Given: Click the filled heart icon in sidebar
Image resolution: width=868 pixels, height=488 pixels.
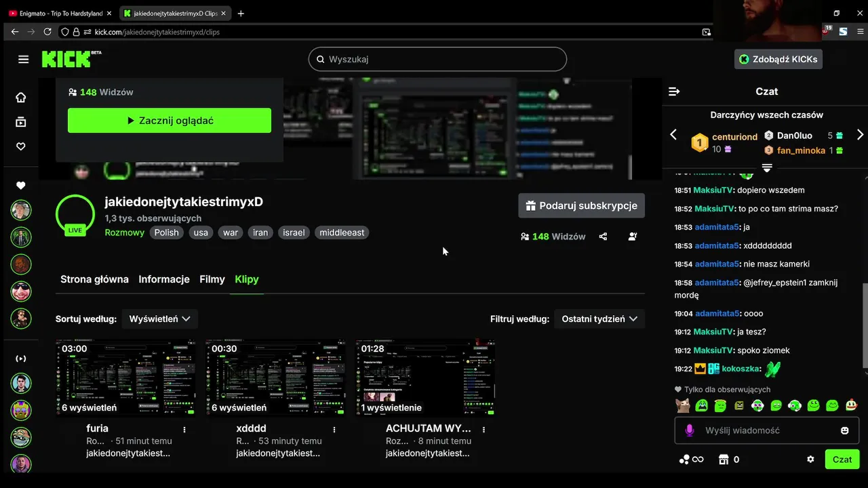Looking at the screenshot, I should (x=21, y=186).
